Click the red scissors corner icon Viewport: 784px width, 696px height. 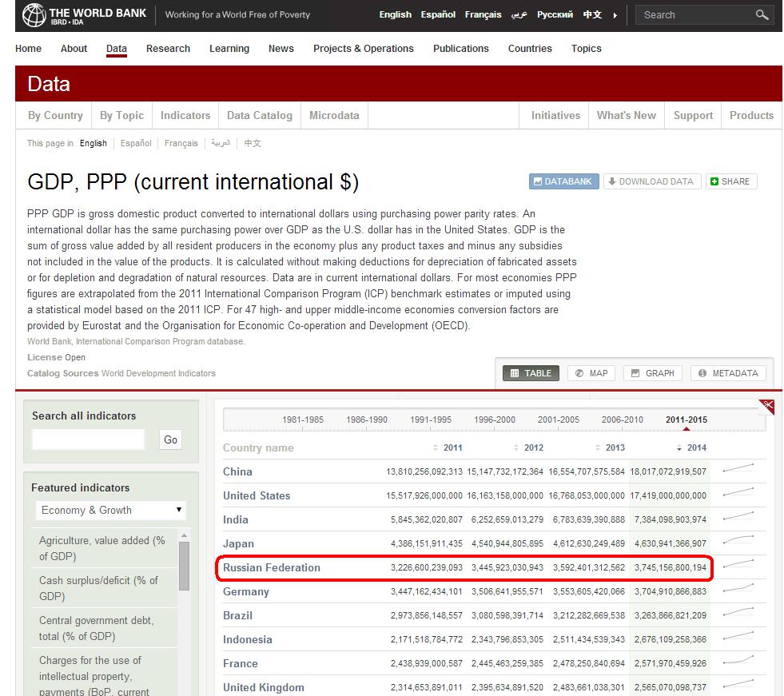click(x=767, y=406)
